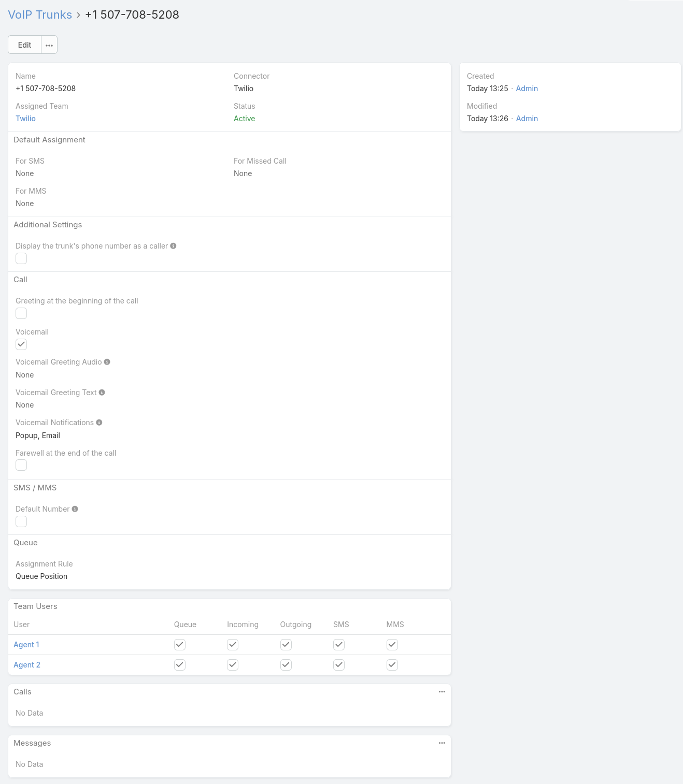Viewport: 683px width, 784px height.
Task: Click info icon beside Default Number
Action: tap(75, 509)
